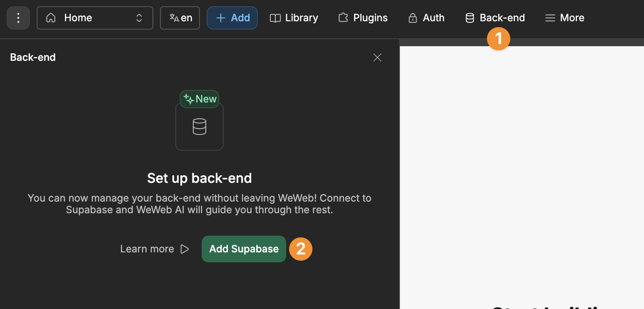Click the Plugins puzzle icon
This screenshot has width=644, height=309.
tap(343, 17)
